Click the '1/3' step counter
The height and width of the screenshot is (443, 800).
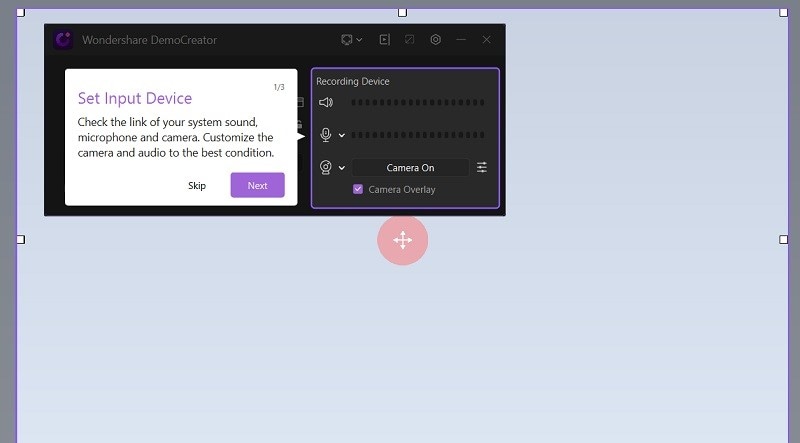point(279,87)
